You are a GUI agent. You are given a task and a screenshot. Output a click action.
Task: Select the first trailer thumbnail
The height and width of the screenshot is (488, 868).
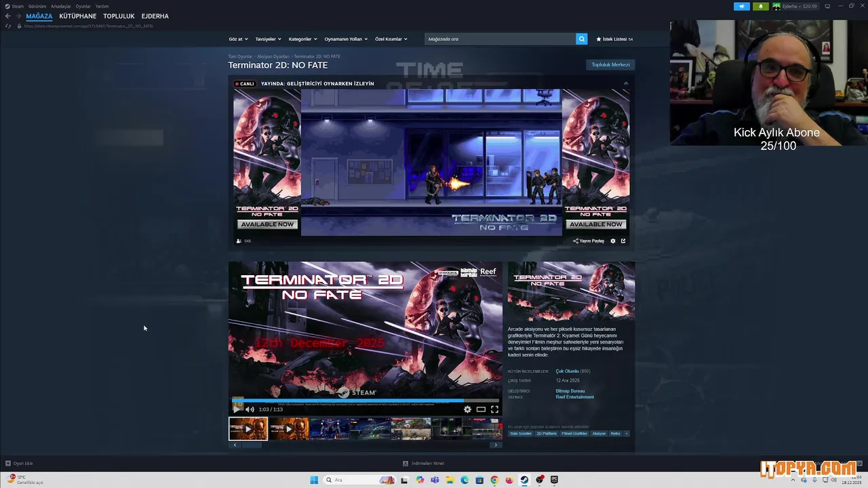(x=248, y=429)
